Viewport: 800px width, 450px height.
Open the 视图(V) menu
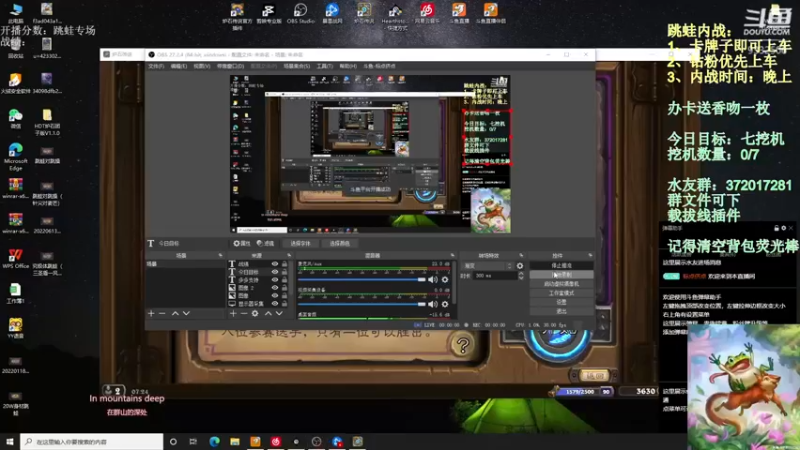(202, 66)
